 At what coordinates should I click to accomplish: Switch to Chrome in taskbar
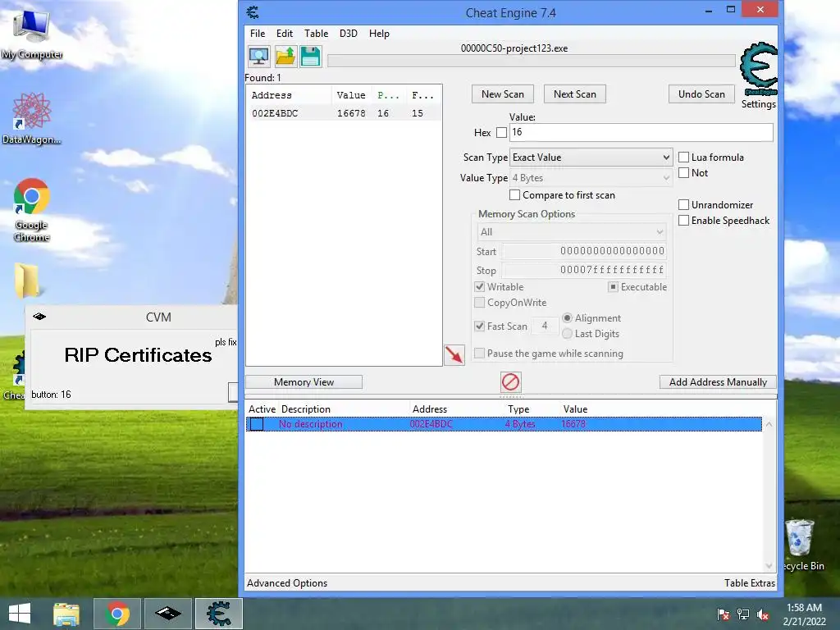tap(117, 614)
